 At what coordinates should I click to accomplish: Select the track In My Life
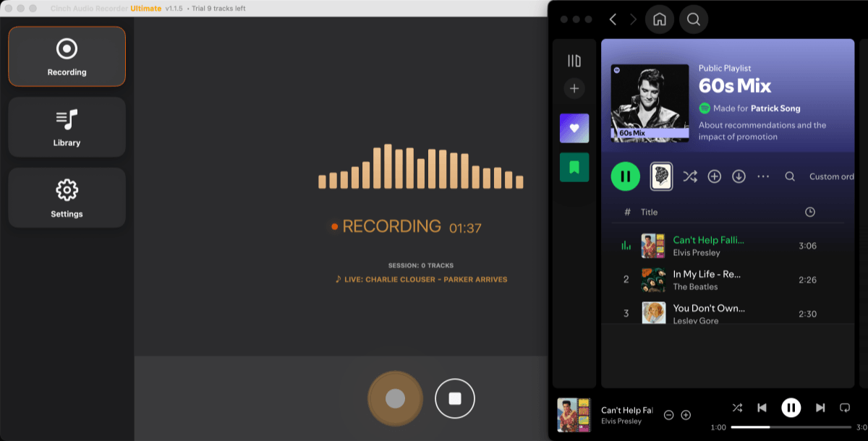coord(707,274)
